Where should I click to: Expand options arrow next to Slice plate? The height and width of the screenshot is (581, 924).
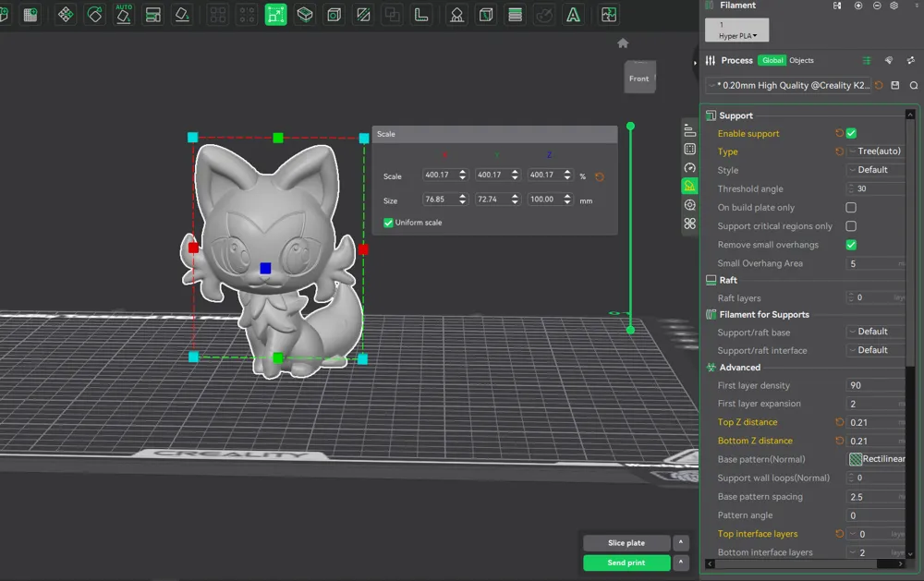coord(681,543)
